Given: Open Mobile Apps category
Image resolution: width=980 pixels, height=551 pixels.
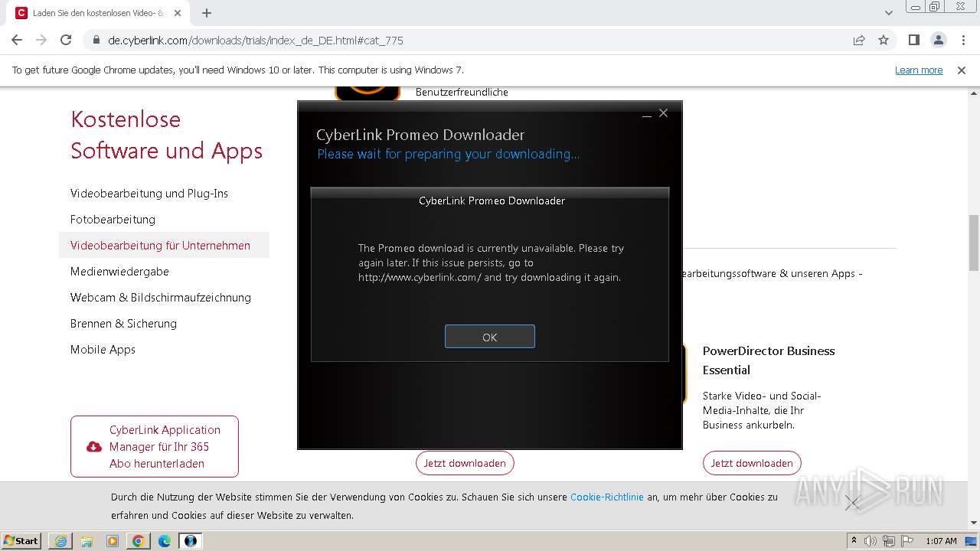Looking at the screenshot, I should 103,350.
